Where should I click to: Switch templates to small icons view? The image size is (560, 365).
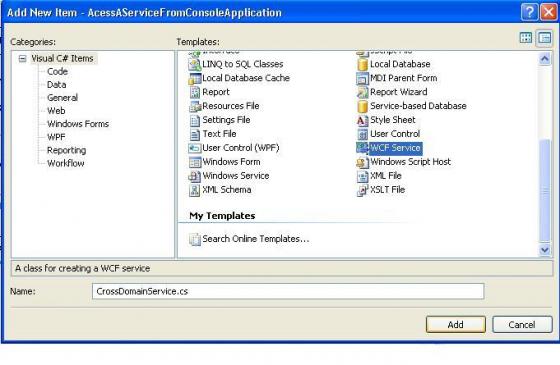[x=545, y=38]
